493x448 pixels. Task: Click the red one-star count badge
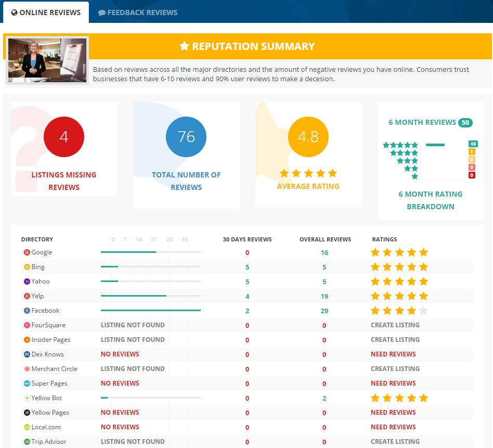(472, 175)
